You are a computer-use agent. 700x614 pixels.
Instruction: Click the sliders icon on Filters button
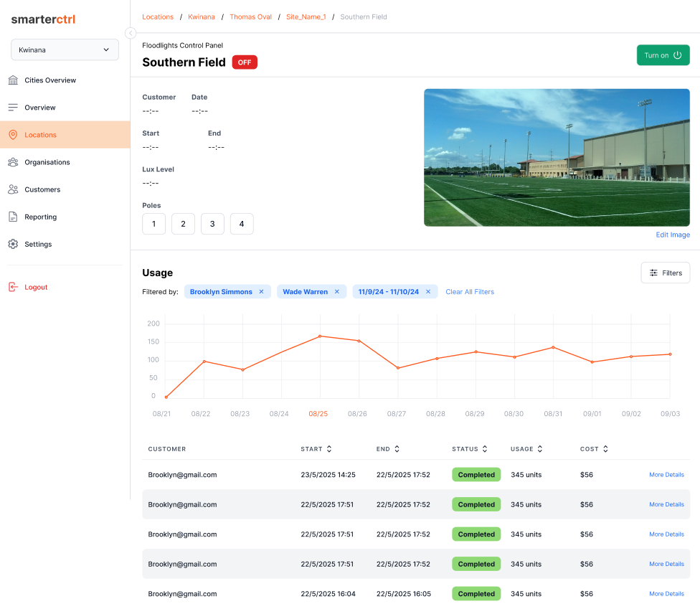point(653,273)
